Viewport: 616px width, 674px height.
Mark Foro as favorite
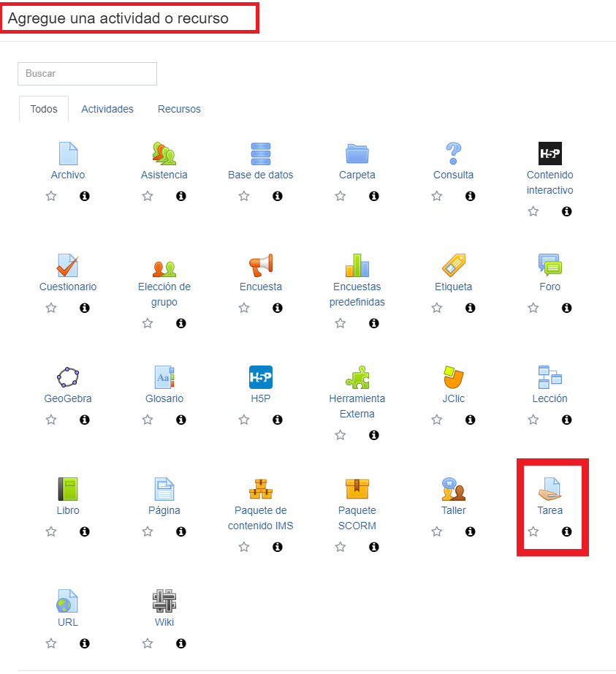(x=533, y=308)
